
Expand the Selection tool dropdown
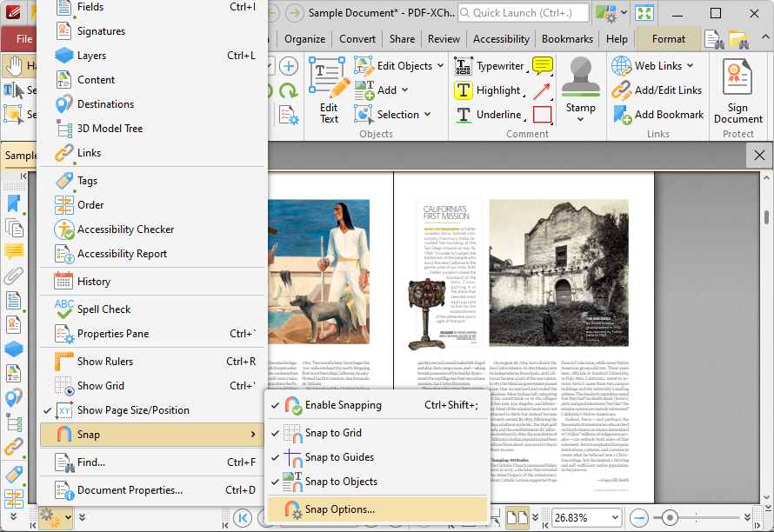click(428, 114)
